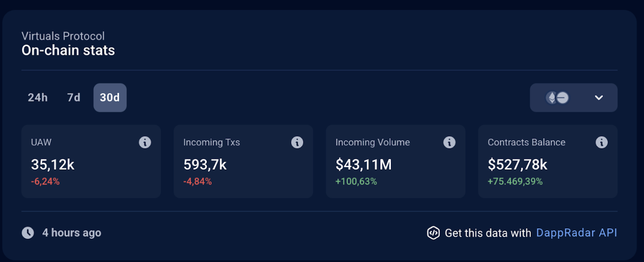The image size is (644, 262).
Task: Click the UAW value 35,12k
Action: (53, 165)
